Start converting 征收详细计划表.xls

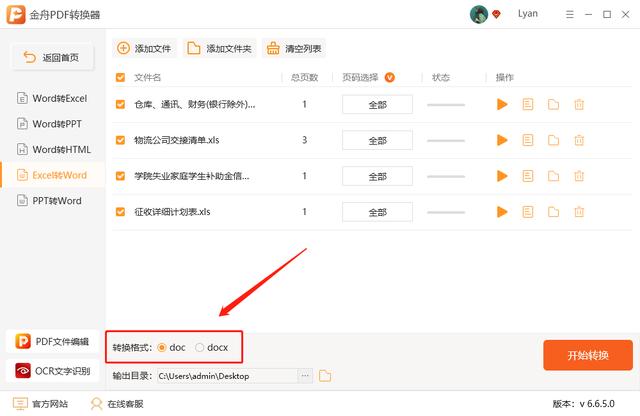click(x=502, y=212)
